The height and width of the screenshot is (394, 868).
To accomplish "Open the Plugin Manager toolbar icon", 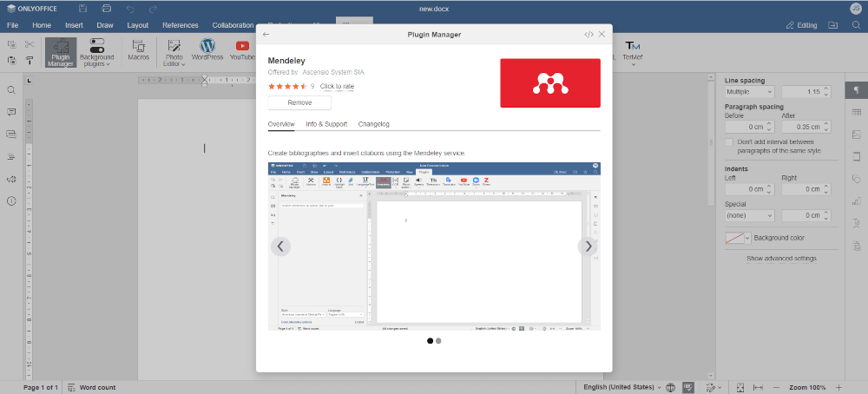I will [x=61, y=53].
